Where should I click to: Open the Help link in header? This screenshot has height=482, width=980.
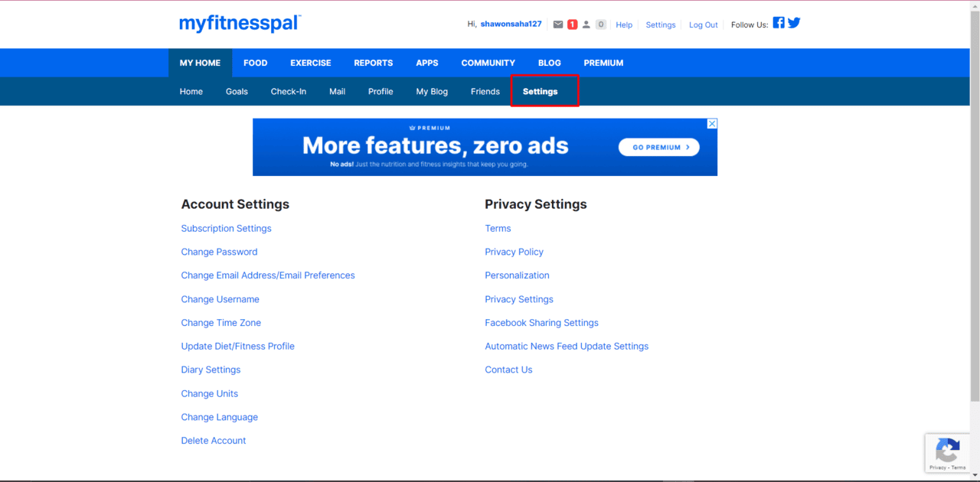click(x=625, y=24)
